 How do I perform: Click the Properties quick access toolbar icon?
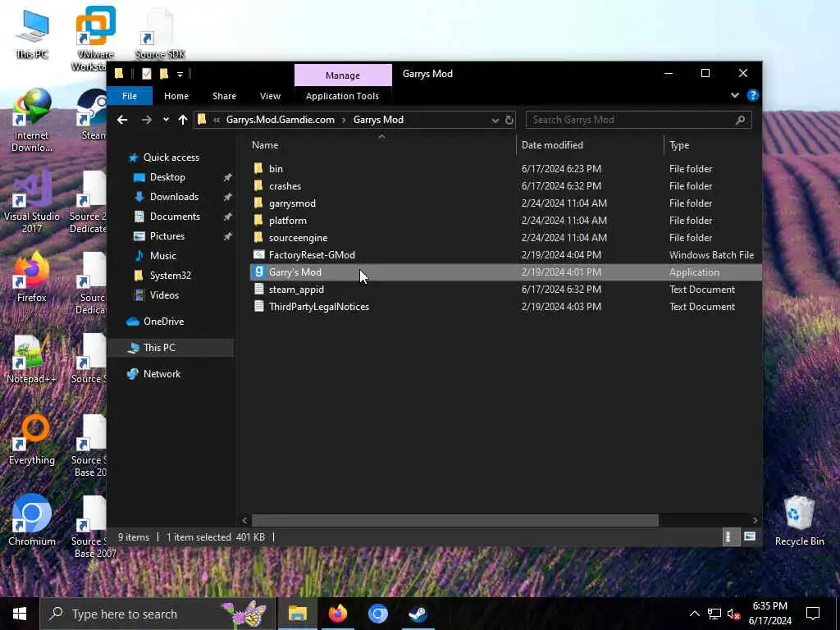146,74
